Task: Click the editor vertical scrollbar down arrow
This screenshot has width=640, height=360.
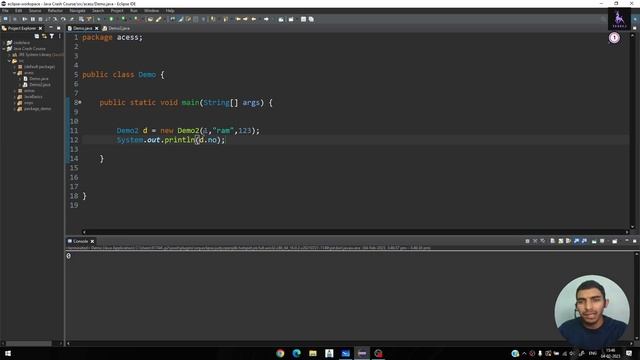Action: point(632,227)
